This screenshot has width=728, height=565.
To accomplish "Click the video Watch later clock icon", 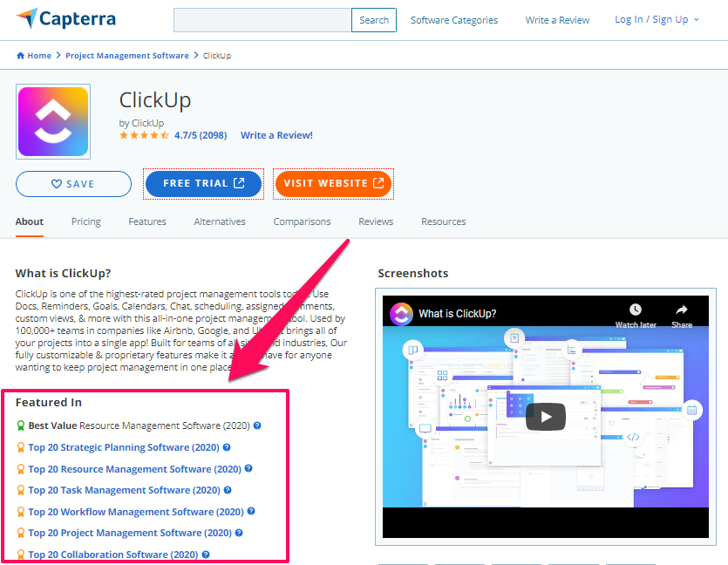I will tap(636, 310).
